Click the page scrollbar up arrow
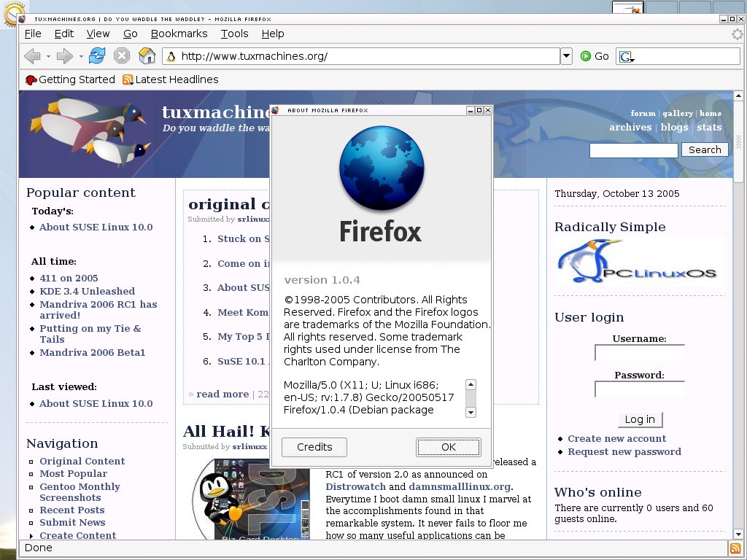747x560 pixels. [x=738, y=96]
